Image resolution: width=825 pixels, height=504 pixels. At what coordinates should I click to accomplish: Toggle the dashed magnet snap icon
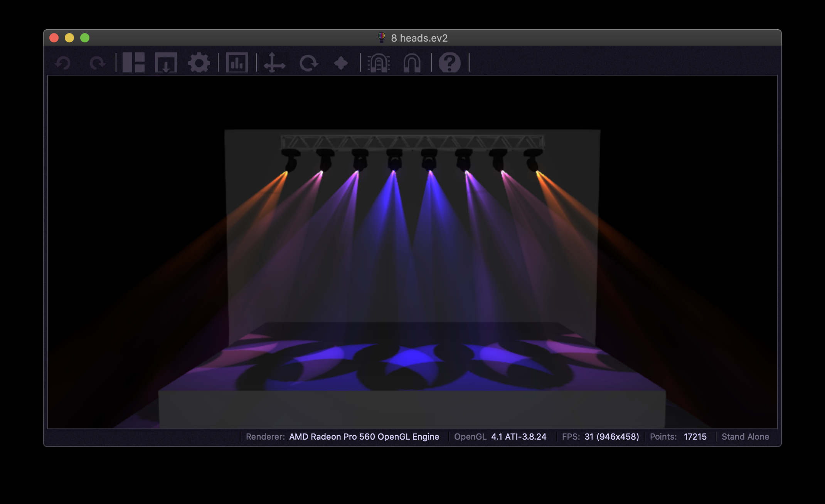[379, 63]
